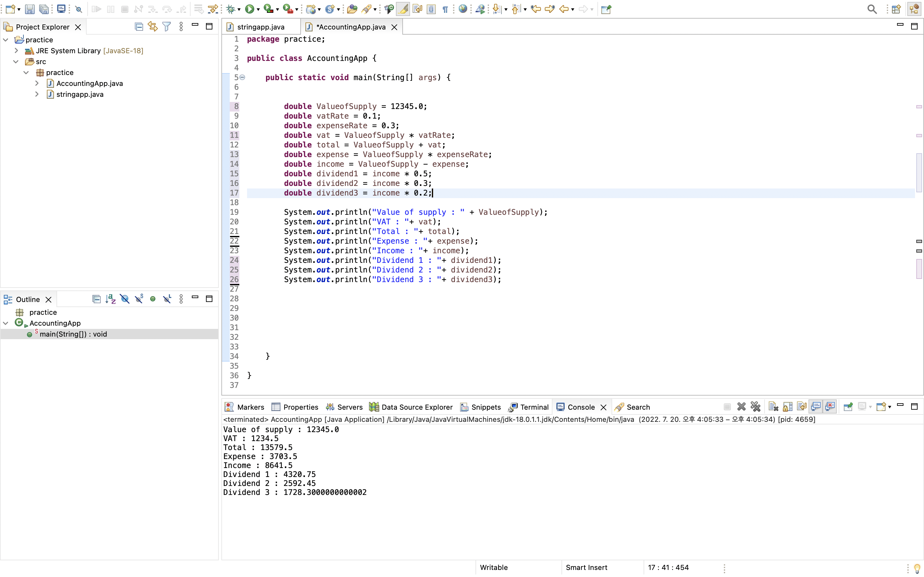924x577 pixels.
Task: Expand the JRE System Library node
Action: 16,50
